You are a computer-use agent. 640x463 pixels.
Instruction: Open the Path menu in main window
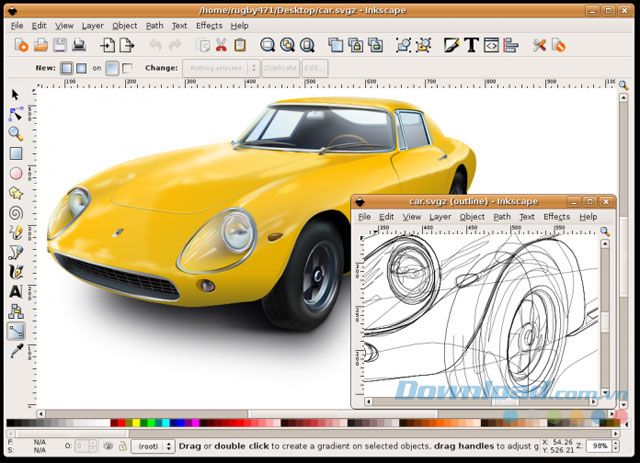pyautogui.click(x=154, y=26)
